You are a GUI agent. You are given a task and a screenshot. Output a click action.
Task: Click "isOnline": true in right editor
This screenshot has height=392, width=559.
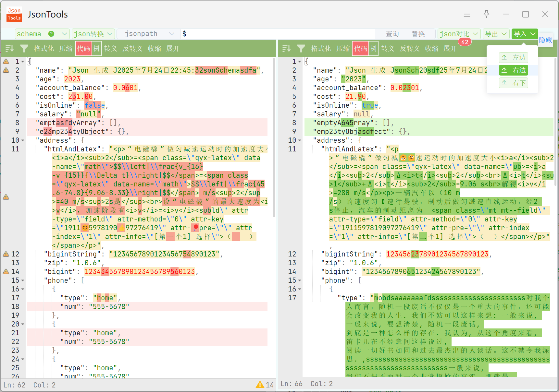pos(347,105)
